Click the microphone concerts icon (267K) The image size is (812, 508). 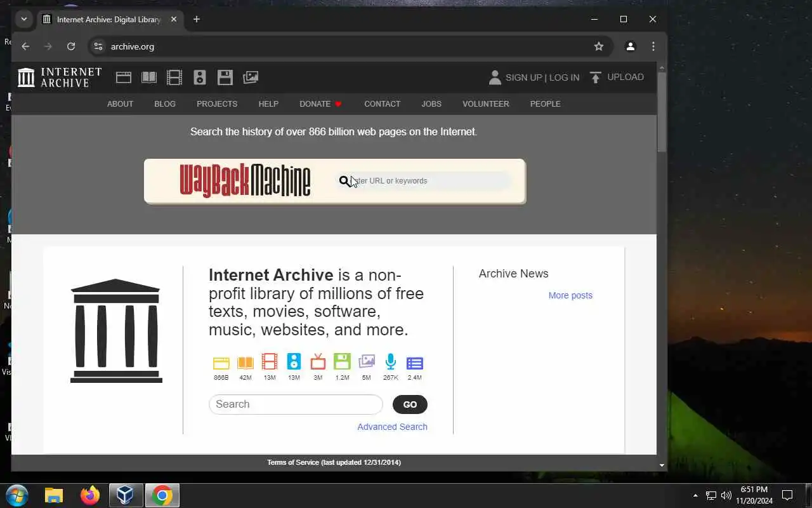391,362
